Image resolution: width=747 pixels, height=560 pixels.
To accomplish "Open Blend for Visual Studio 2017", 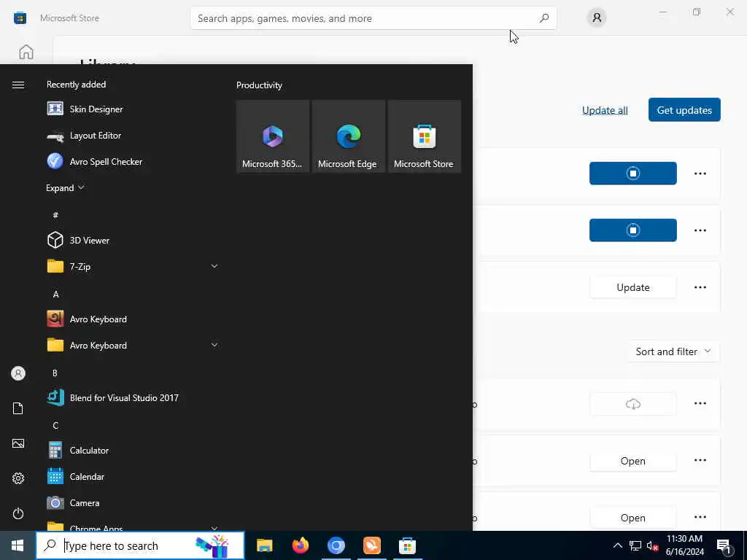I will (133, 397).
